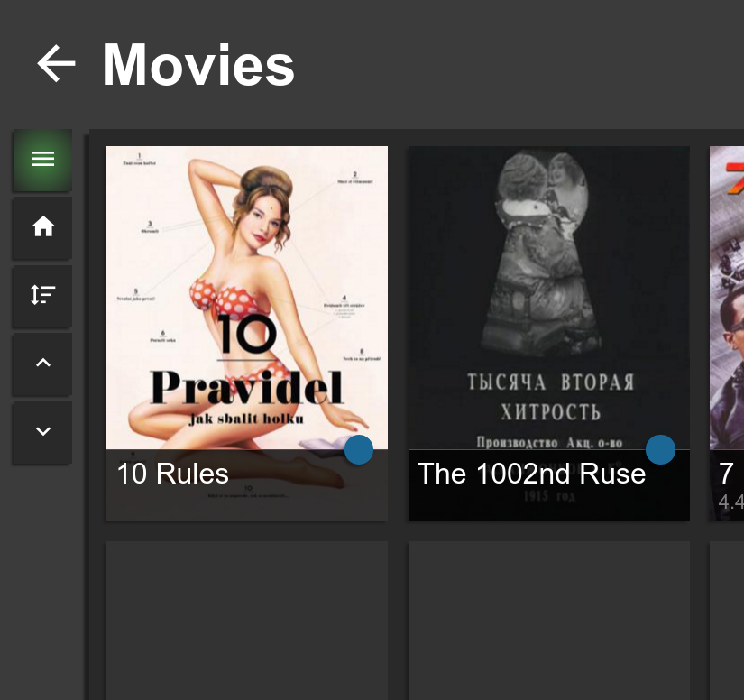744x700 pixels.
Task: Toggle the blue dot on The 1002nd Ruse
Action: click(x=660, y=449)
